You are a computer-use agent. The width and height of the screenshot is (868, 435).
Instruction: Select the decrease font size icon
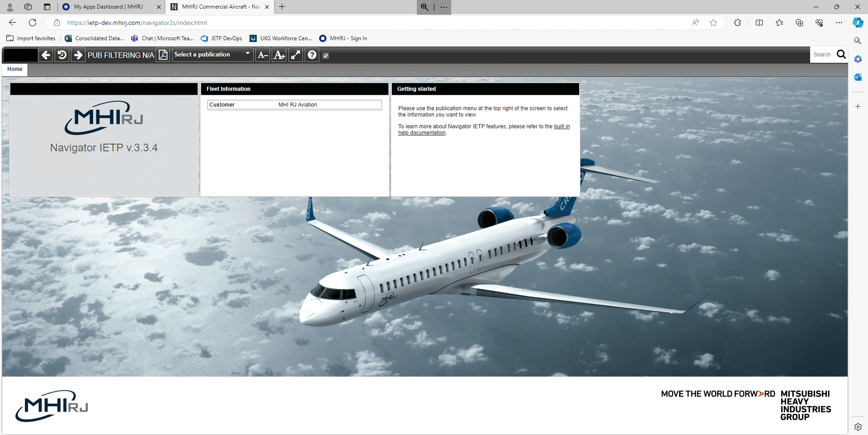tap(262, 55)
